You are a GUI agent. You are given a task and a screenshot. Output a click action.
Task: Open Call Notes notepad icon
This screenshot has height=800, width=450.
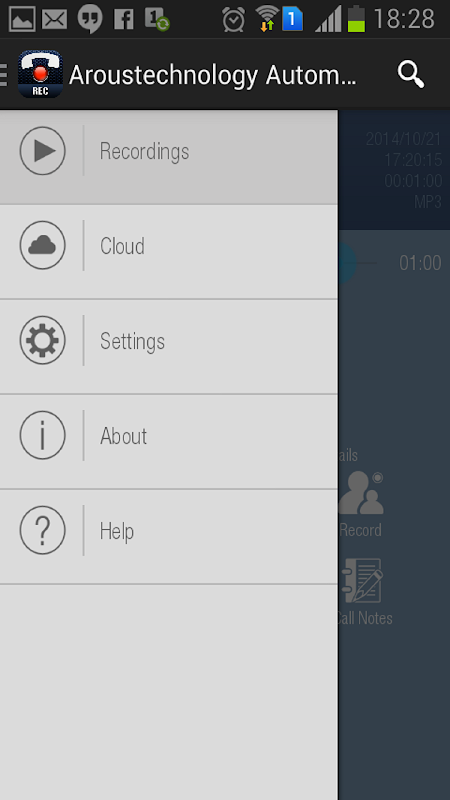point(363,581)
